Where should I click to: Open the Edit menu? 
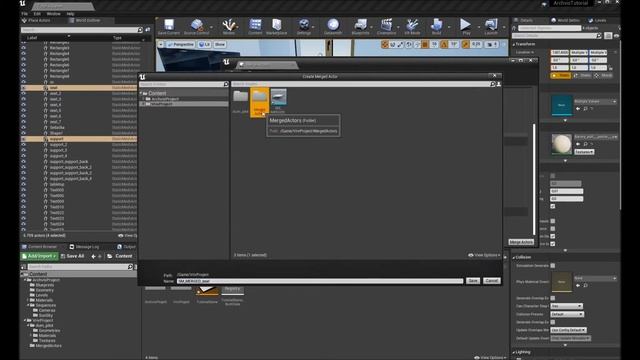pyautogui.click(x=37, y=14)
